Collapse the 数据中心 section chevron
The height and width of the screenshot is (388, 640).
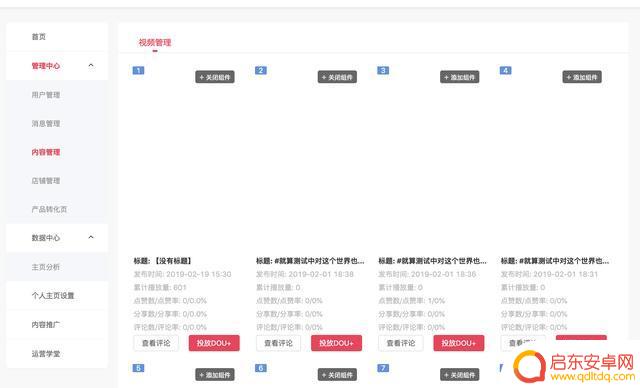coord(91,237)
